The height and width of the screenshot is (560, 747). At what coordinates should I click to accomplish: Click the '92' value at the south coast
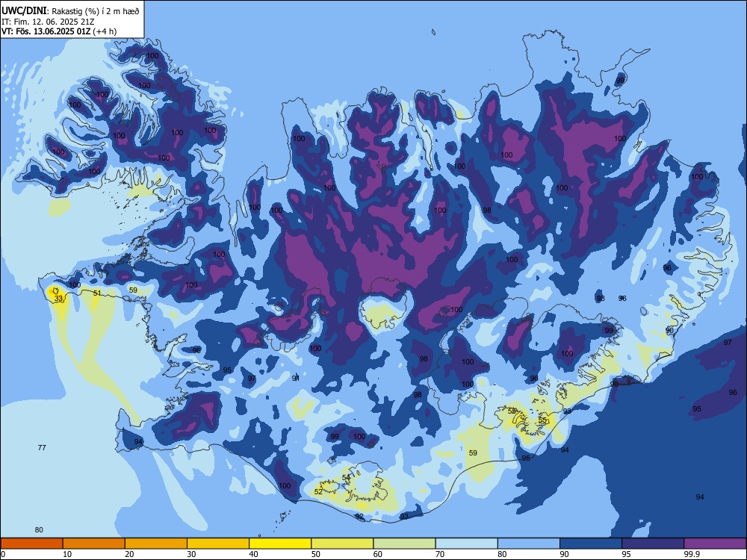pyautogui.click(x=359, y=517)
